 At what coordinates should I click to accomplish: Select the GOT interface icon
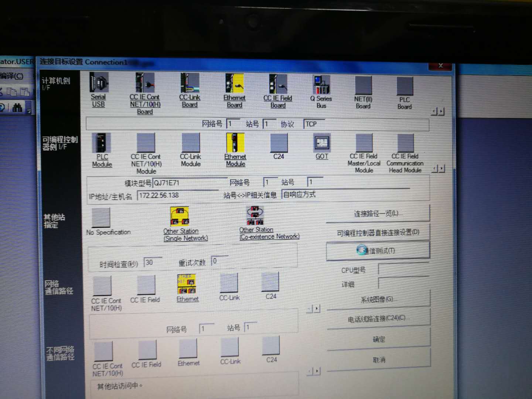click(321, 143)
